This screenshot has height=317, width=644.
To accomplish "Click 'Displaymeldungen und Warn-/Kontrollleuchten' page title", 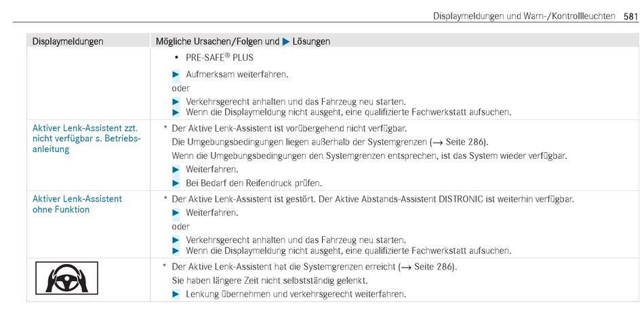I will (524, 16).
